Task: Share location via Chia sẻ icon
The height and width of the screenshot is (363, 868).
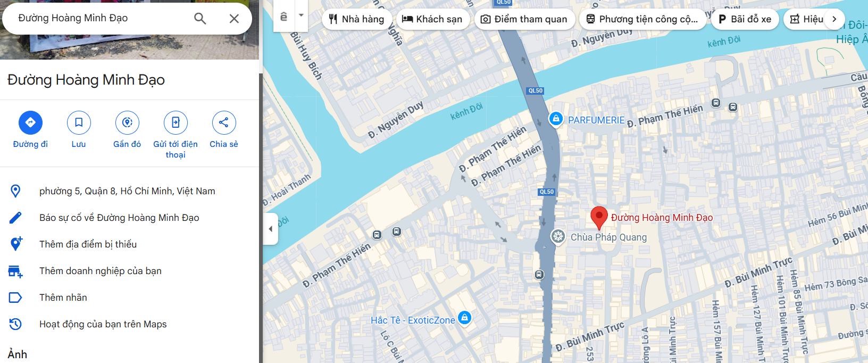Action: (224, 122)
